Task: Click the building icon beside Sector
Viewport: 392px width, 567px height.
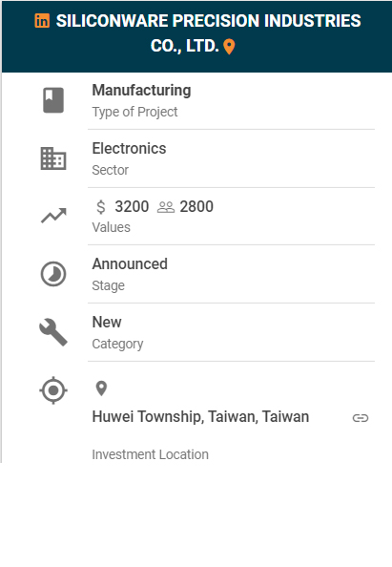Action: (x=53, y=158)
